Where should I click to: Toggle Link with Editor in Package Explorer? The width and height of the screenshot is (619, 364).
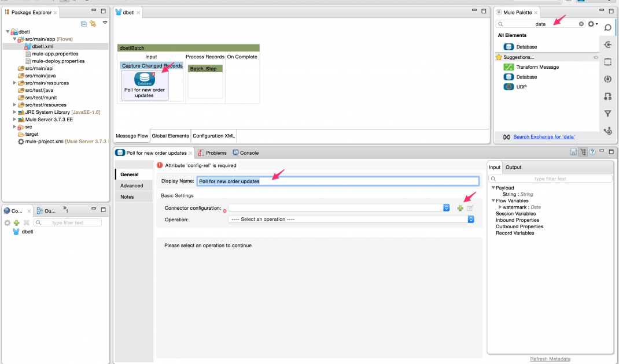point(93,23)
